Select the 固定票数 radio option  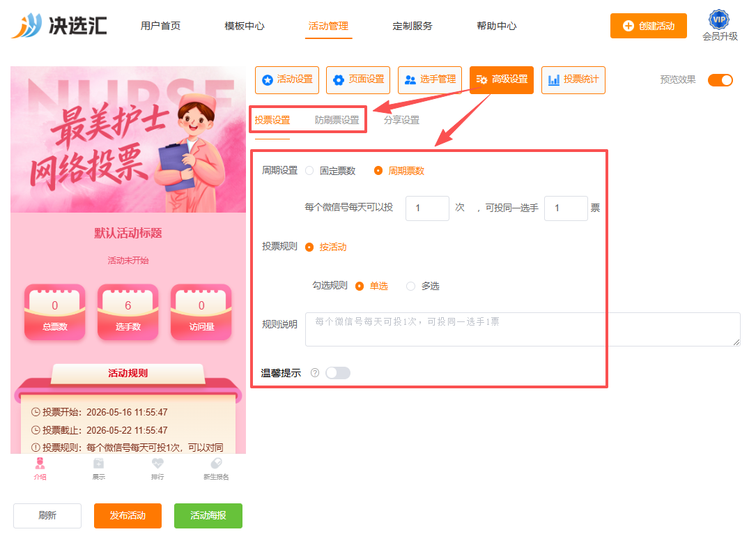click(x=331, y=171)
